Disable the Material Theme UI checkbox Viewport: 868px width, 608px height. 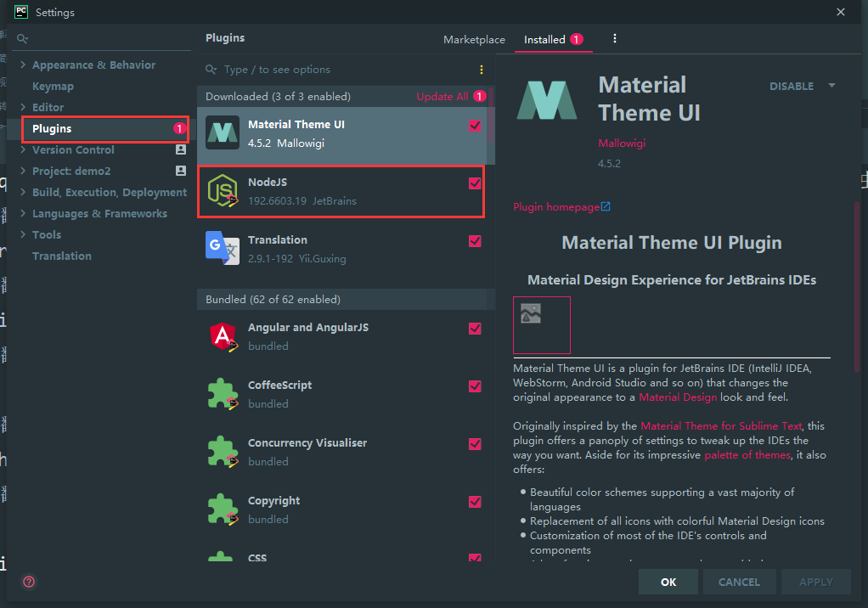point(475,126)
